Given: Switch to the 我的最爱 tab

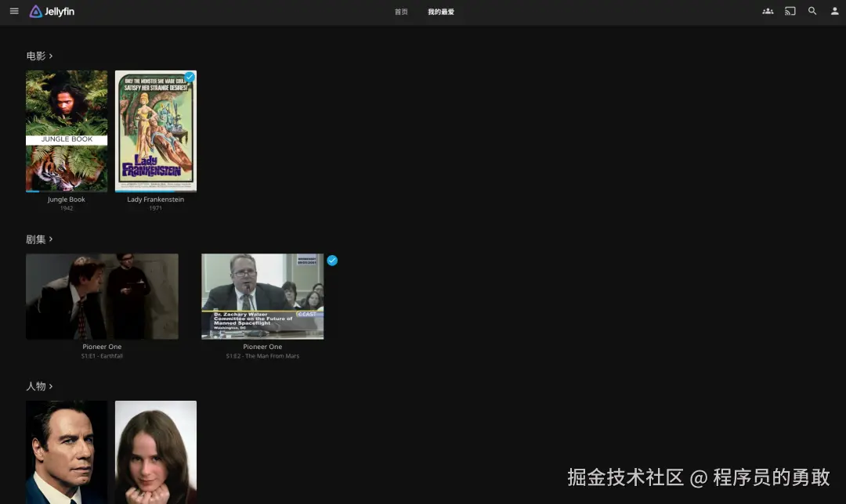Looking at the screenshot, I should coord(441,12).
